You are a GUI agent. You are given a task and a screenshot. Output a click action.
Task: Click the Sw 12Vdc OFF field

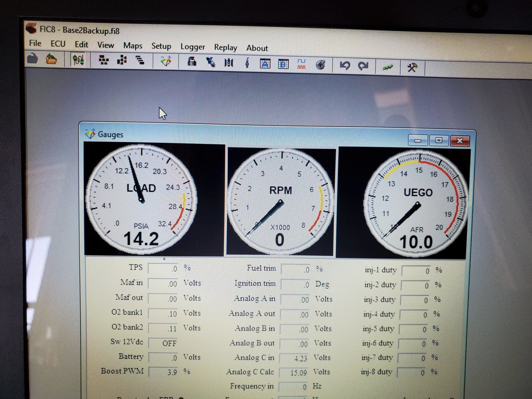coord(163,343)
